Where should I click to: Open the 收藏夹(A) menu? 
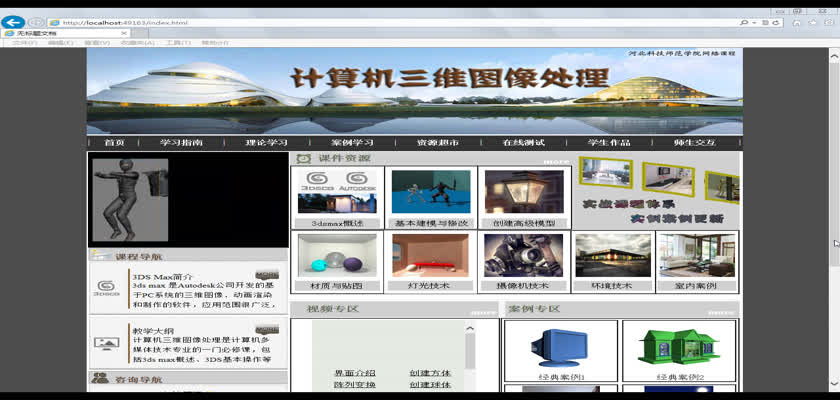pos(138,42)
